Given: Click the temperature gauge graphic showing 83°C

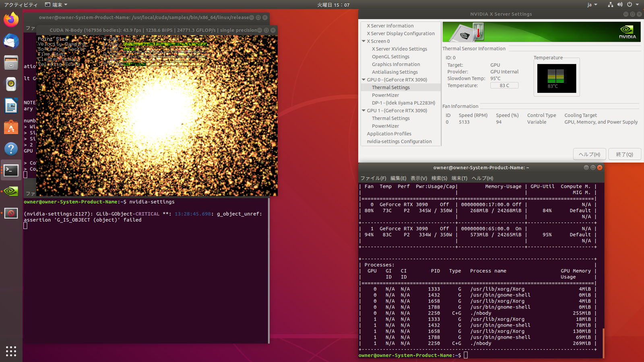Looking at the screenshot, I should coord(557,78).
